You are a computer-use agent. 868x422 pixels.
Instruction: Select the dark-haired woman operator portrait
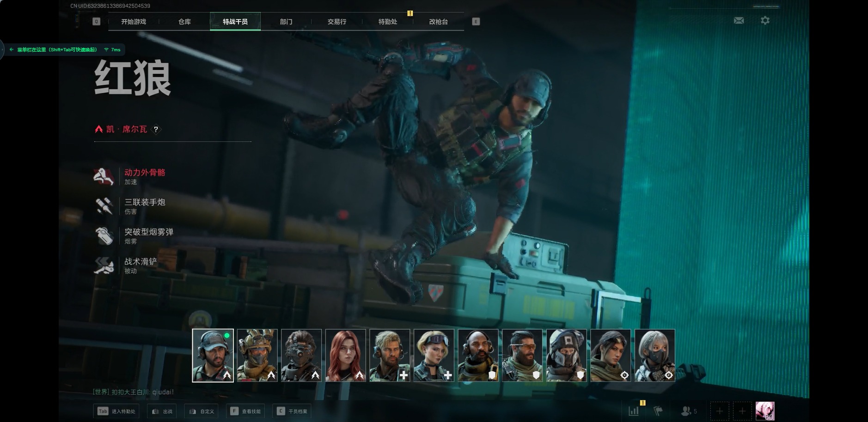611,356
